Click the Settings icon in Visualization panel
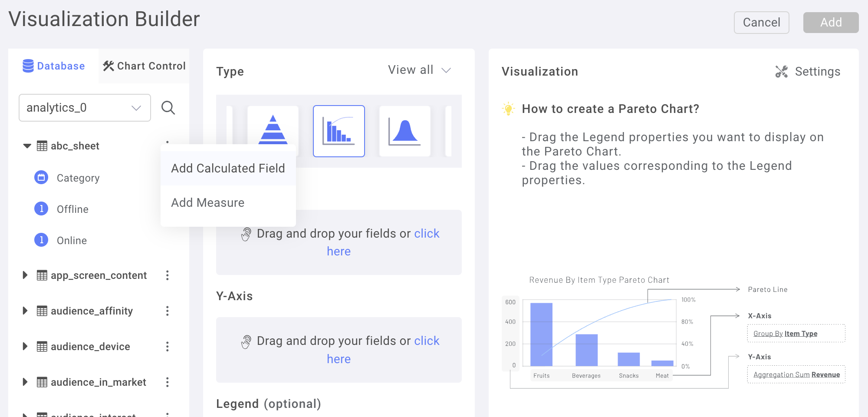 (x=782, y=71)
